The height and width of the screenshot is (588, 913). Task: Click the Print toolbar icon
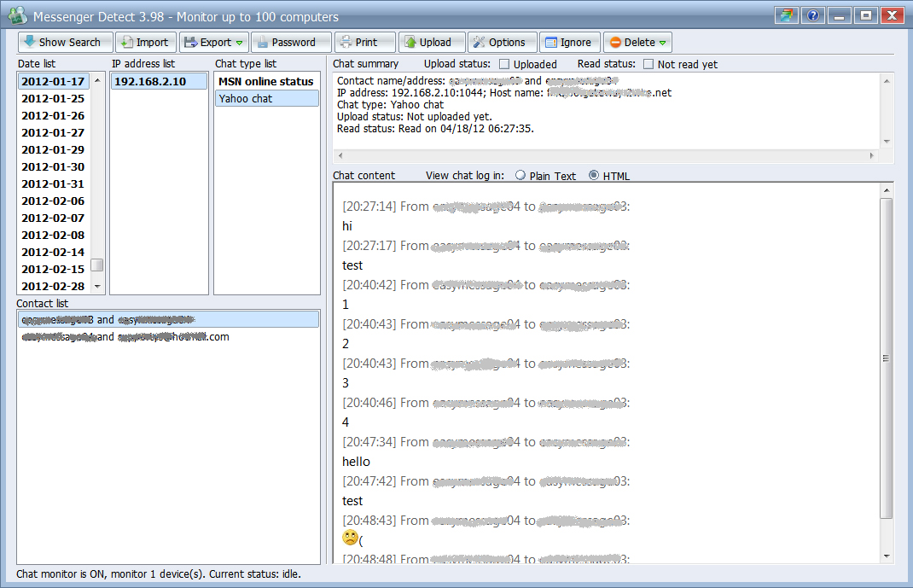pyautogui.click(x=345, y=42)
